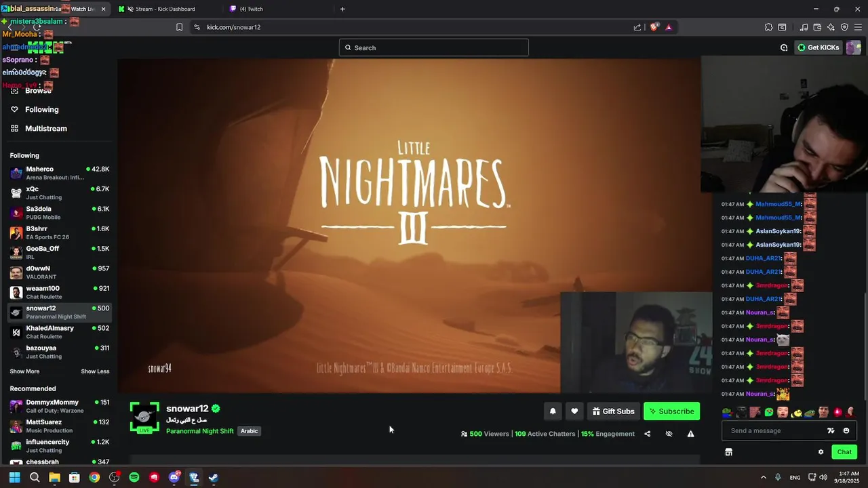
Task: Open KhaledAlmasry channel in sidebar
Action: (60, 332)
